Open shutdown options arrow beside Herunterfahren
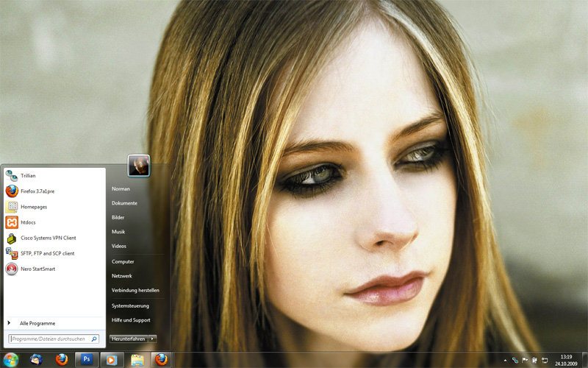 (152, 339)
